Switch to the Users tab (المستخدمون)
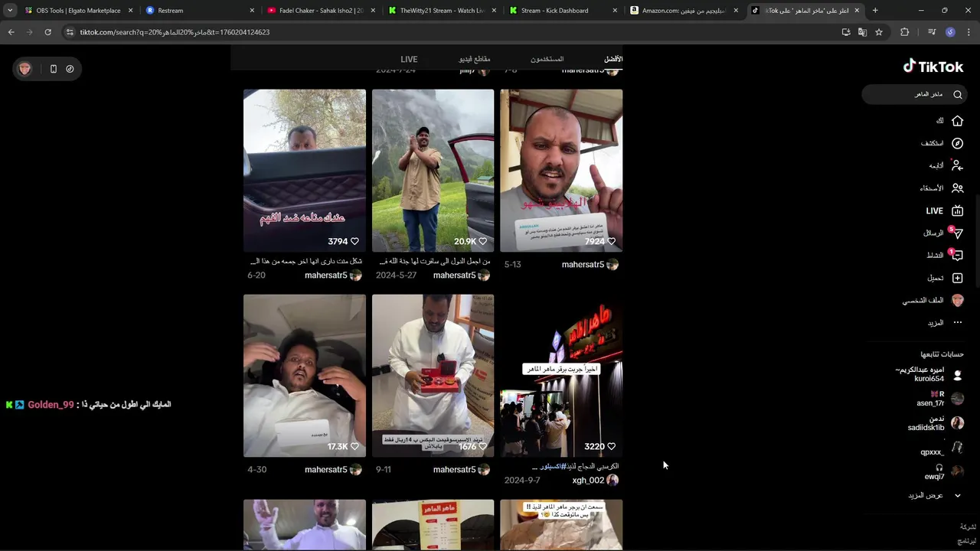The image size is (980, 551). [547, 59]
